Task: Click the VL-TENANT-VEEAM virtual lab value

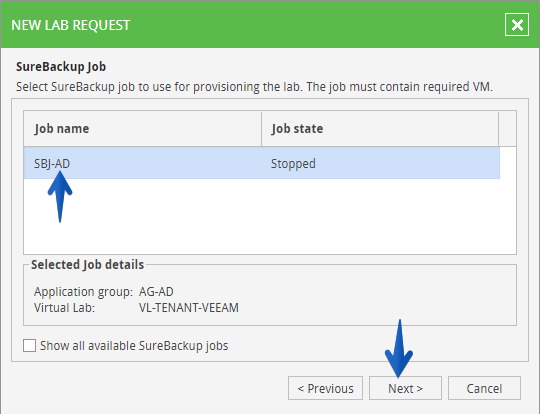Action: click(189, 308)
